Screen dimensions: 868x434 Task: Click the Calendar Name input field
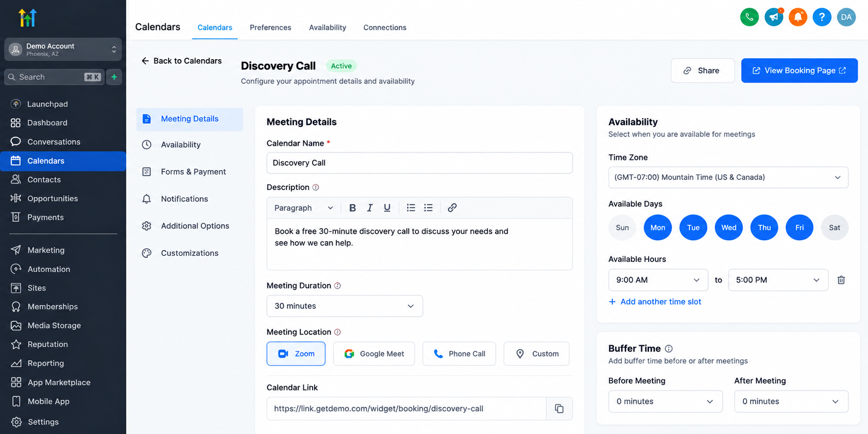point(419,163)
